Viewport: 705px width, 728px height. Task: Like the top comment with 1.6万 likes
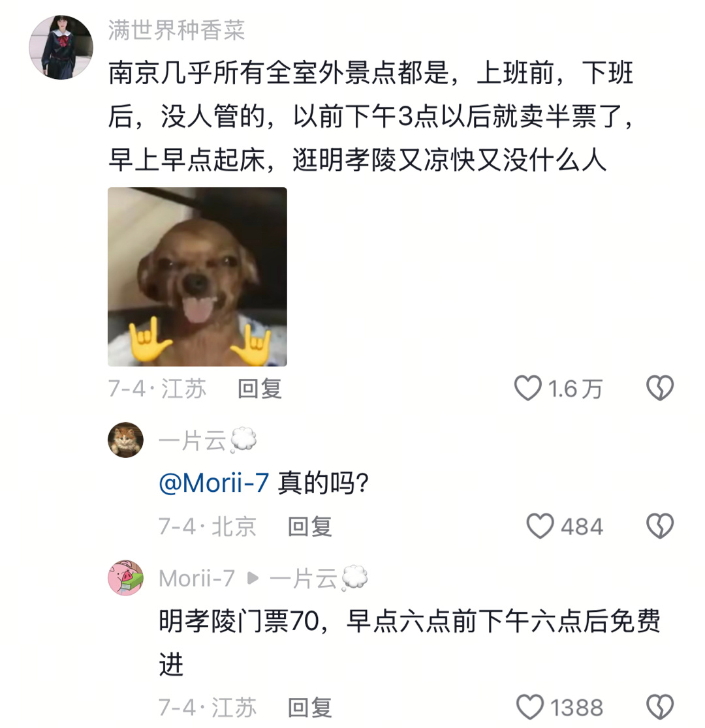[528, 388]
